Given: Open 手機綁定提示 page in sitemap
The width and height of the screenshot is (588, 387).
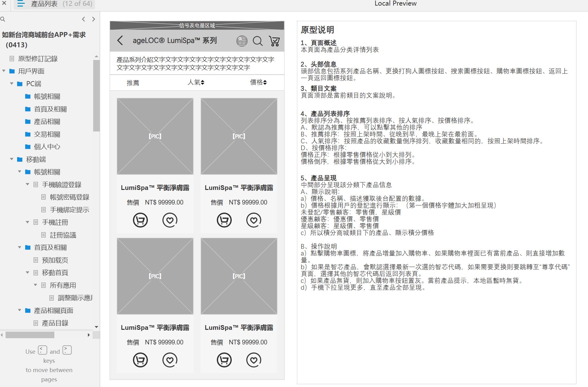Looking at the screenshot, I should tap(70, 210).
